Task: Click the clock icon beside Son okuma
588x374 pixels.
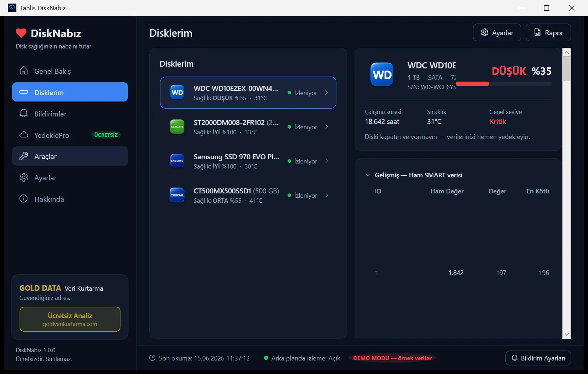Action: [152, 358]
